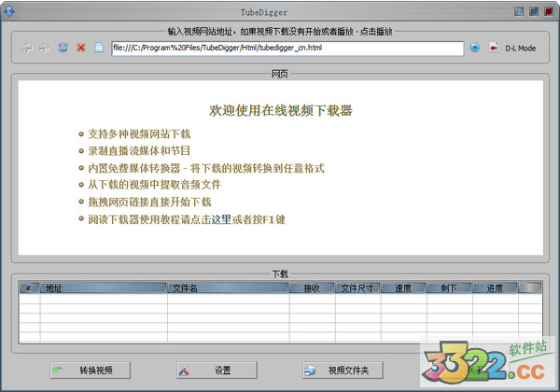Sort by the 文件名 column header
The image size is (560, 392).
pyautogui.click(x=228, y=287)
